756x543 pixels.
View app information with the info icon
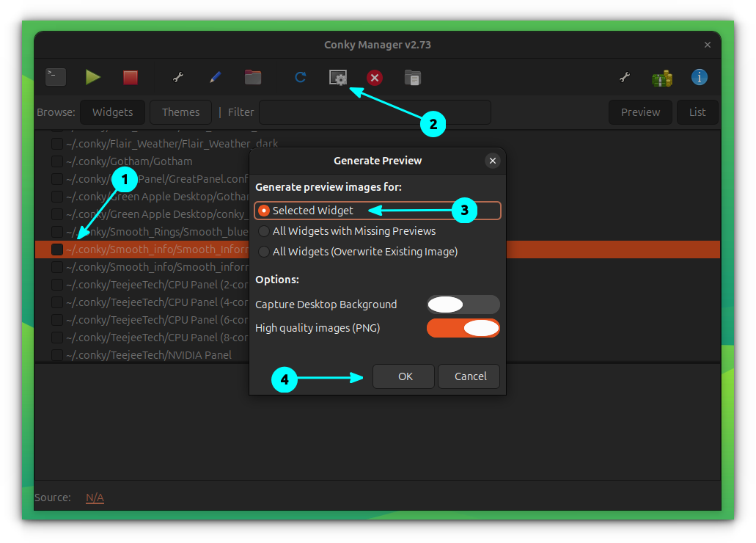[699, 76]
